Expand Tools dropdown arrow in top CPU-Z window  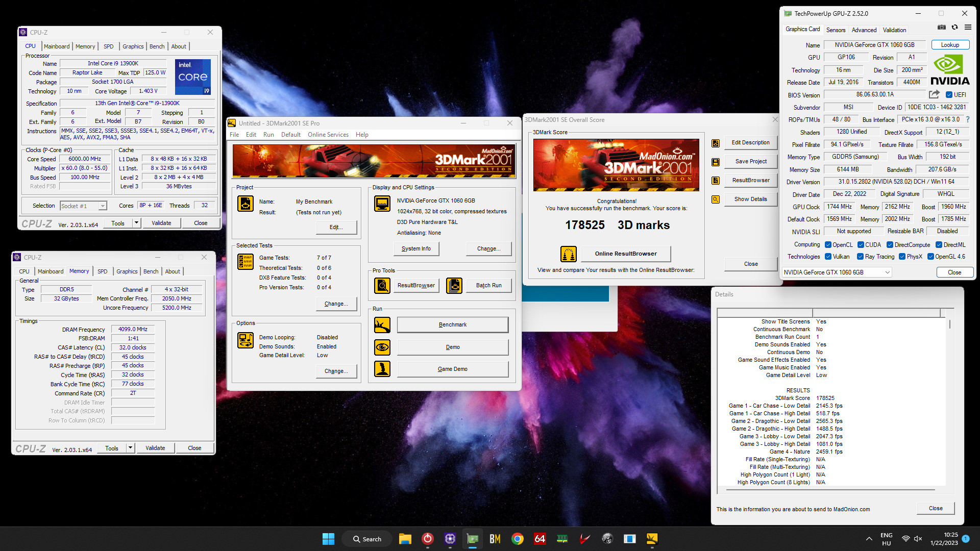[x=136, y=223]
